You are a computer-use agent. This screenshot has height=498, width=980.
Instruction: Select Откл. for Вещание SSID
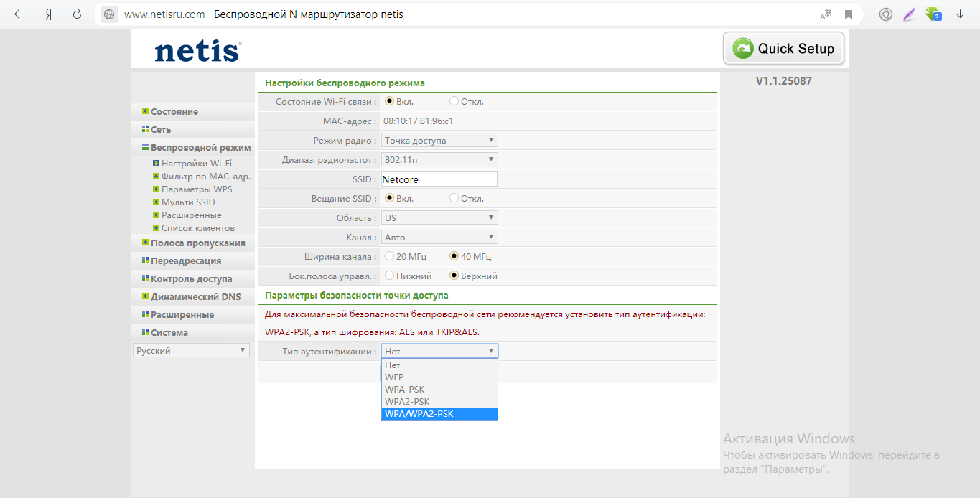click(454, 198)
